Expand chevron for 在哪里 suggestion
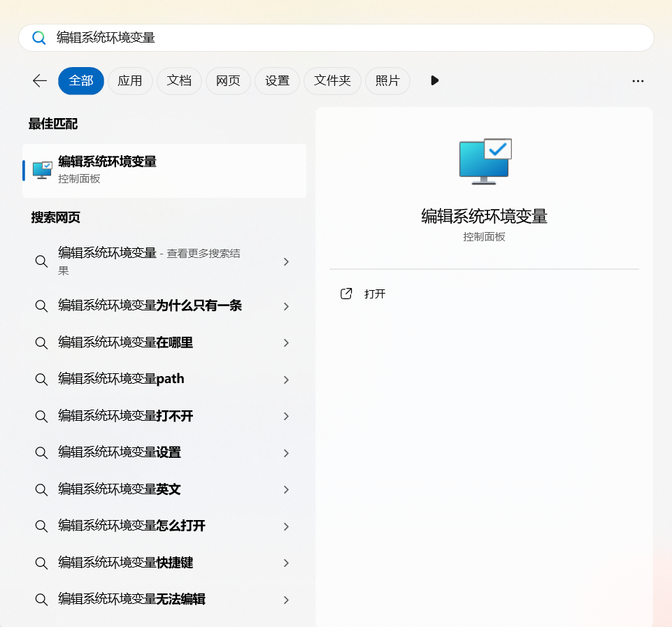 [286, 343]
